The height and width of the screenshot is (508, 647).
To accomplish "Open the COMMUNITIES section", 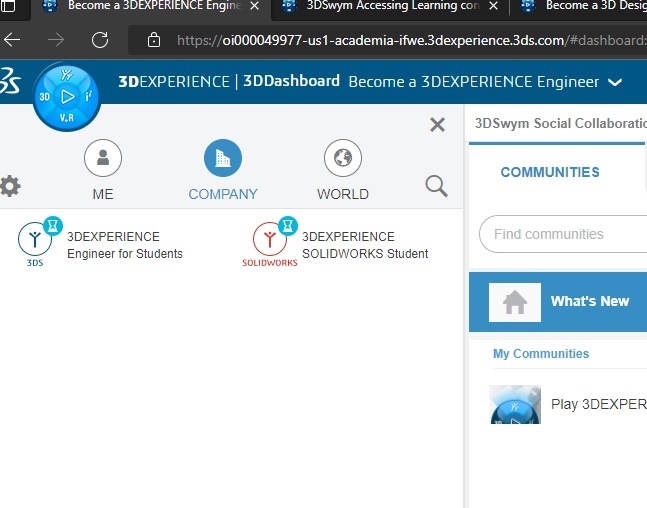I will point(550,172).
